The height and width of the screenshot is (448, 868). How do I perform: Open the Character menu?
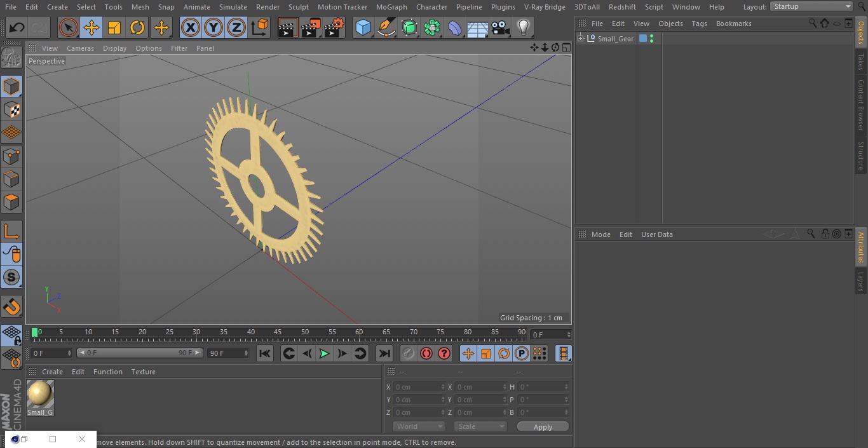431,7
